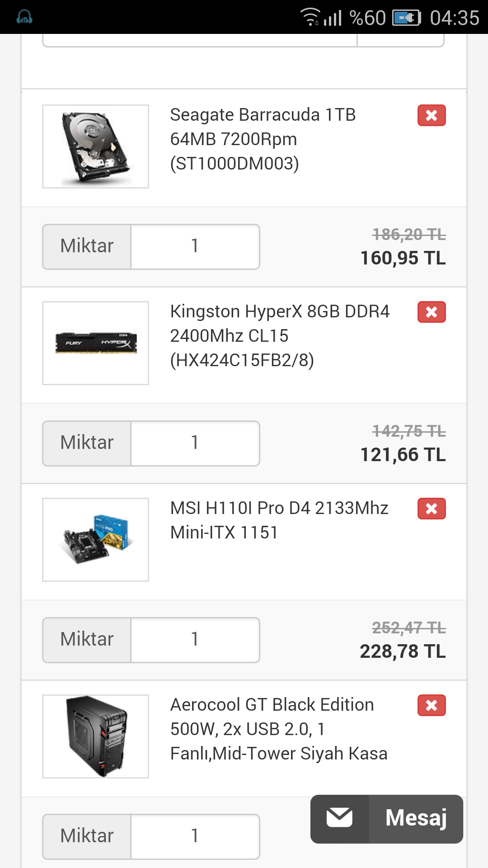The height and width of the screenshot is (868, 488).
Task: Select the Aerocool case quantity field
Action: pyautogui.click(x=194, y=836)
